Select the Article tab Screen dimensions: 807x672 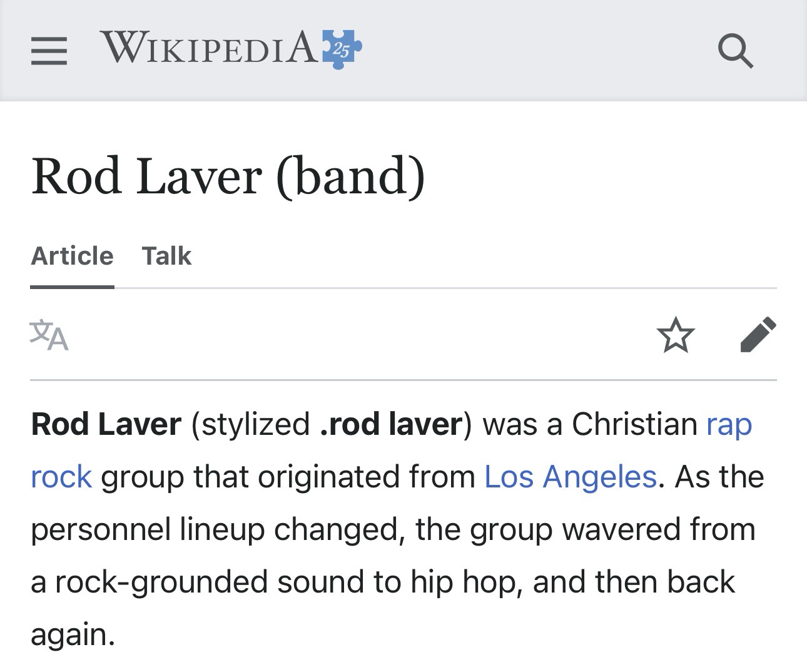72,256
